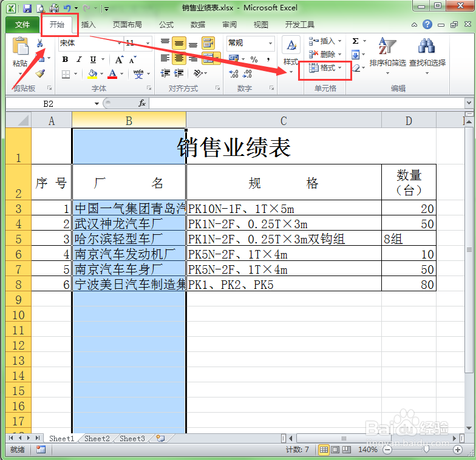Increase indent in alignment group
Screen dimensions: 476x460
click(178, 73)
